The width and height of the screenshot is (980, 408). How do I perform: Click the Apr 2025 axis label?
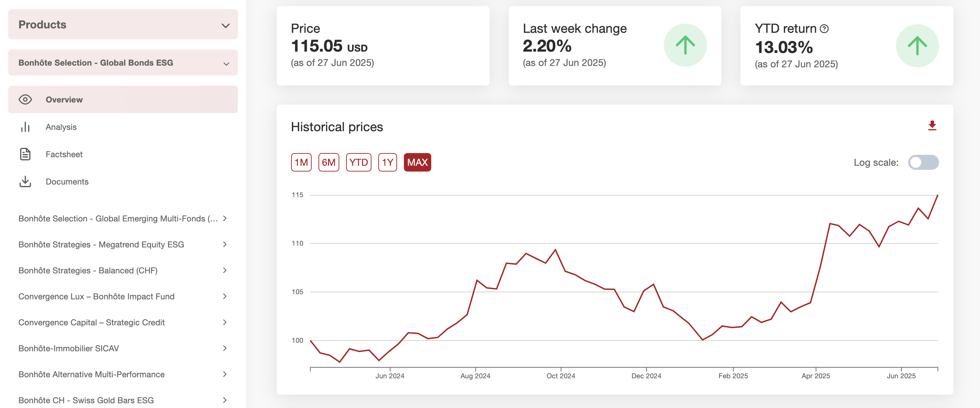(x=815, y=376)
